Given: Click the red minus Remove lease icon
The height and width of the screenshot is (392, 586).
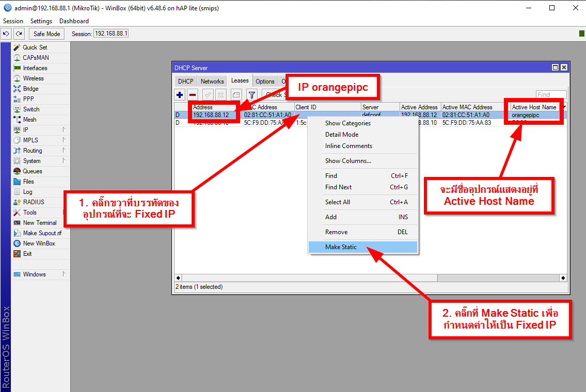Looking at the screenshot, I should 193,95.
